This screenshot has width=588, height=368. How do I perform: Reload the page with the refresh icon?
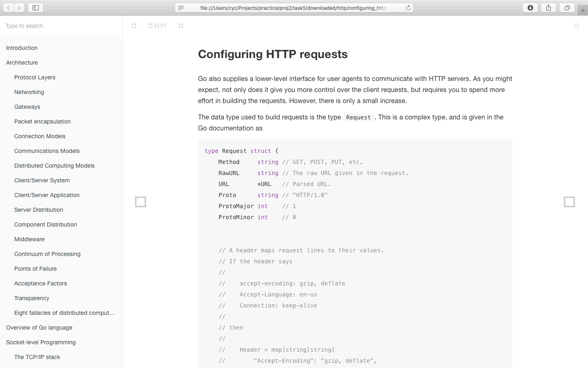408,8
